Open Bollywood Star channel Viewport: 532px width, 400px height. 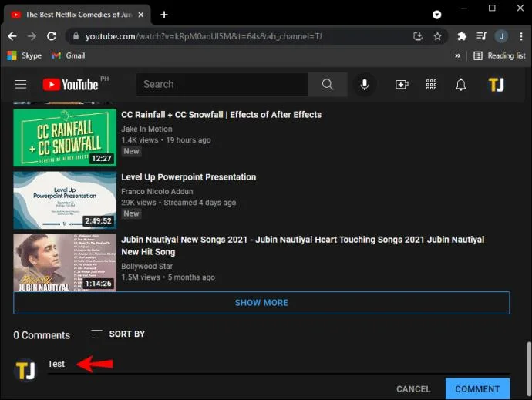[x=147, y=266]
